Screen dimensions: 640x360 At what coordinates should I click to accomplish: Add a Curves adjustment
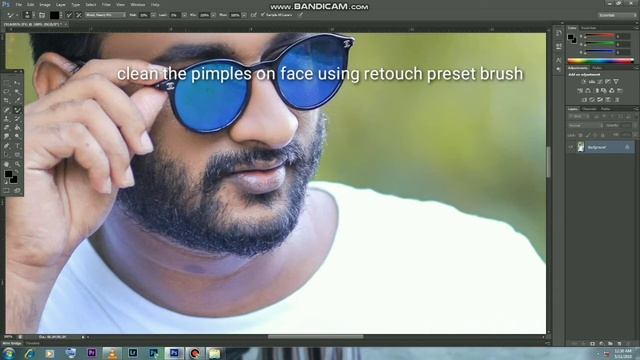pyautogui.click(x=599, y=82)
